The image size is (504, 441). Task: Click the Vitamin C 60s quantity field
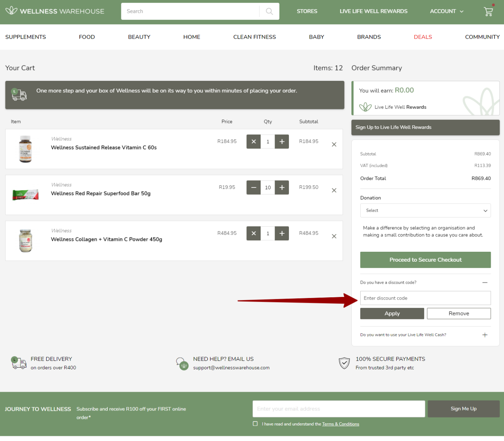tap(268, 141)
